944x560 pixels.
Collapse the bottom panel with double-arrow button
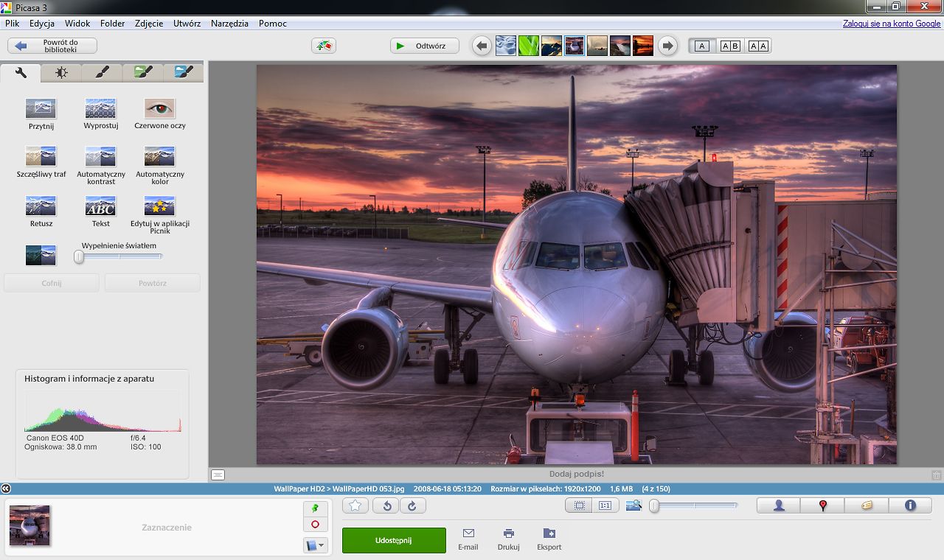click(x=6, y=489)
